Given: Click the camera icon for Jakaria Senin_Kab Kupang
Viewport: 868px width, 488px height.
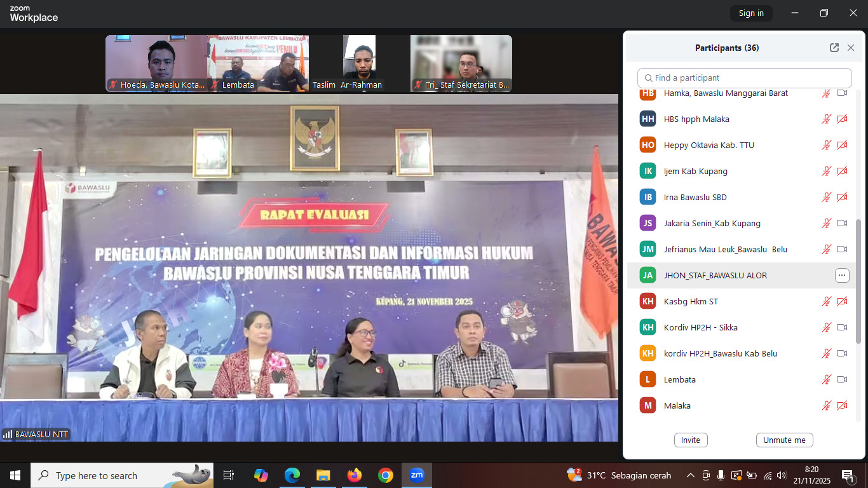Looking at the screenshot, I should [842, 223].
